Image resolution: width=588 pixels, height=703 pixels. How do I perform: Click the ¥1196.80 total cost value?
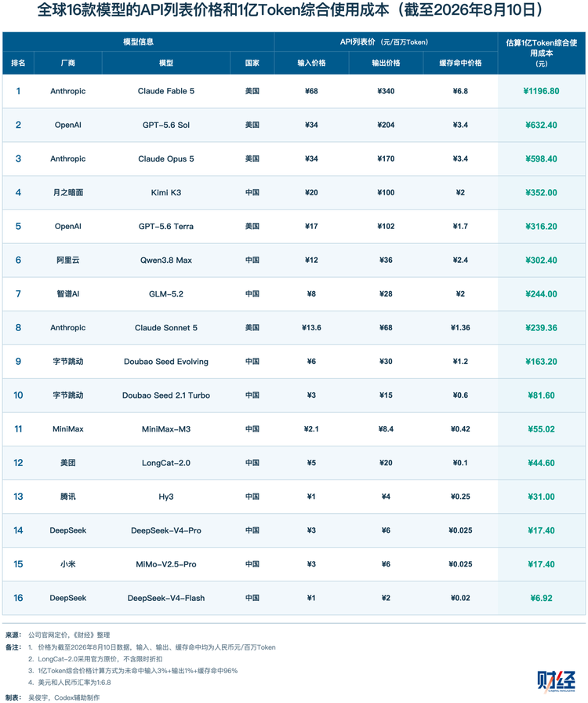click(x=542, y=91)
